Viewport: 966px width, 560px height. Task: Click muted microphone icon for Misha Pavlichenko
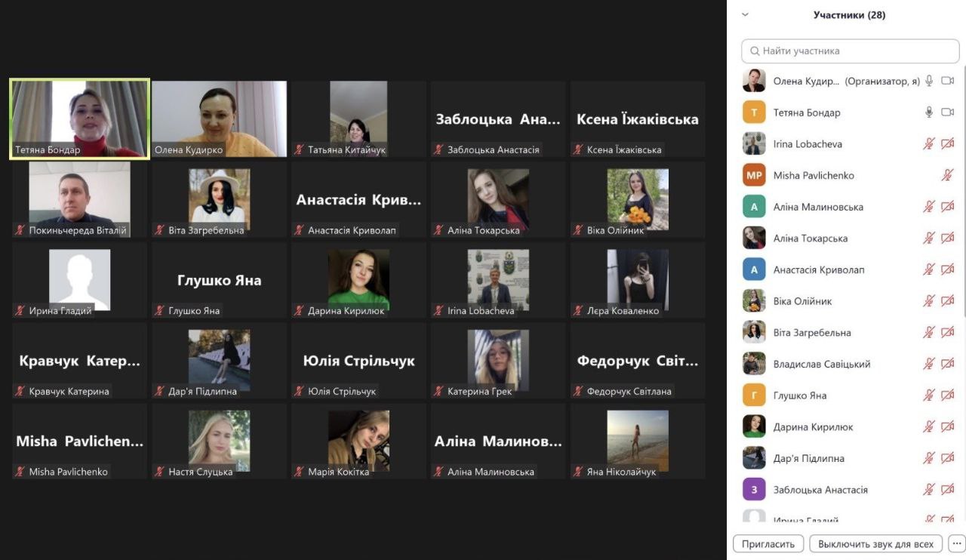click(948, 175)
